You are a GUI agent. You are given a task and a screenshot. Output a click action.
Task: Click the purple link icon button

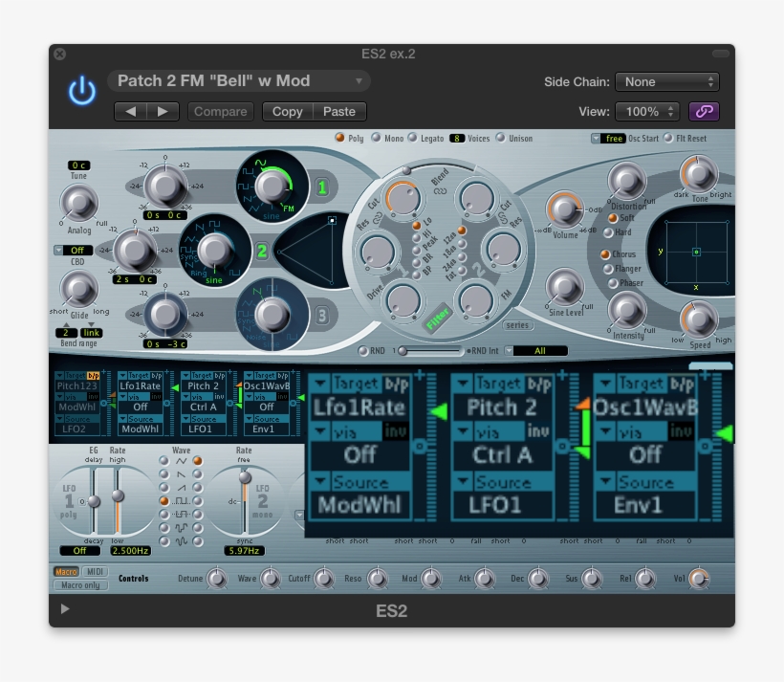tap(705, 111)
